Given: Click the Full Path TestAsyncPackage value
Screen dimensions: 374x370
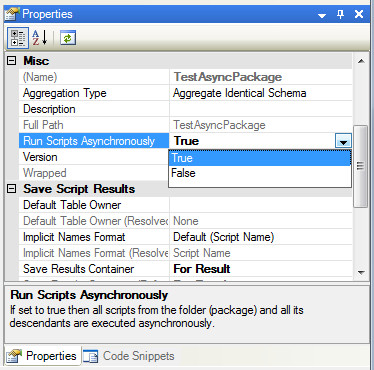Looking at the screenshot, I should [261, 125].
